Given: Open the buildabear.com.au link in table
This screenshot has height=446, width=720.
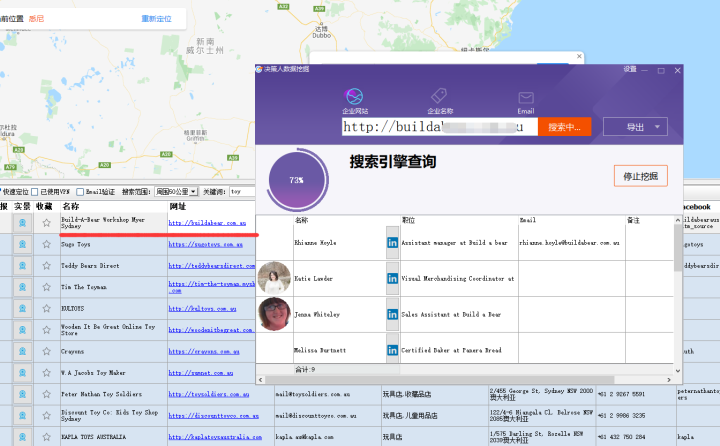Looking at the screenshot, I should (x=207, y=223).
